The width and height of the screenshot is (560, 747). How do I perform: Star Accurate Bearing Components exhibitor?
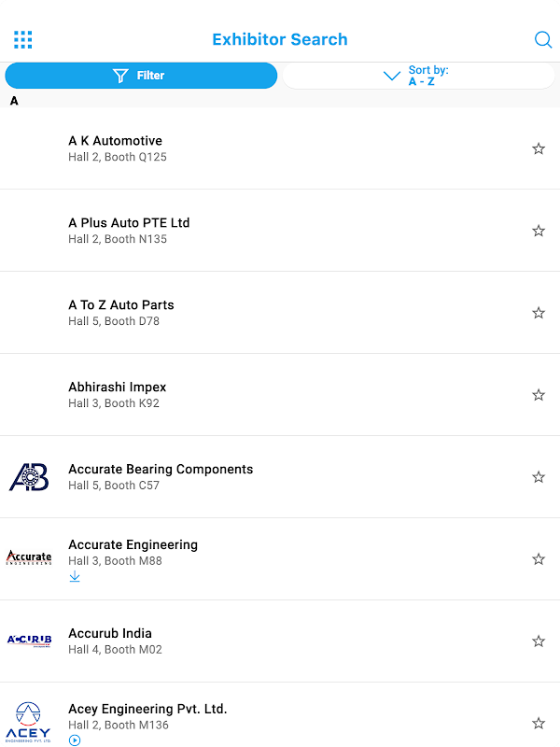(x=539, y=477)
